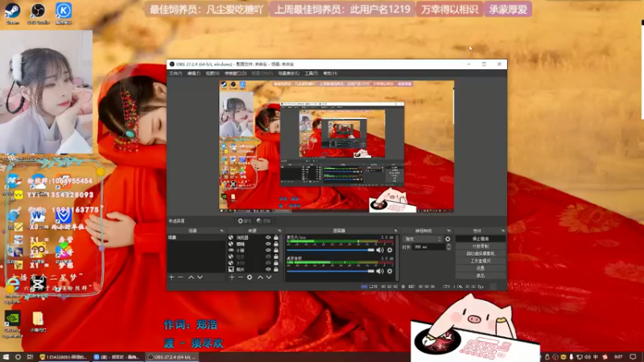Screen dimensions: 644x362
Task: Adjust second mixer track volume slider
Action: [331, 271]
